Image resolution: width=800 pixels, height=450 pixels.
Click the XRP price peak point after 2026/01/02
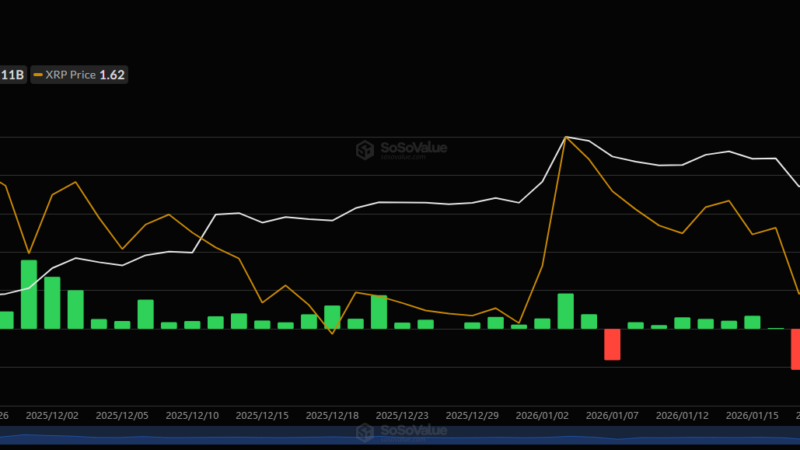[566, 137]
